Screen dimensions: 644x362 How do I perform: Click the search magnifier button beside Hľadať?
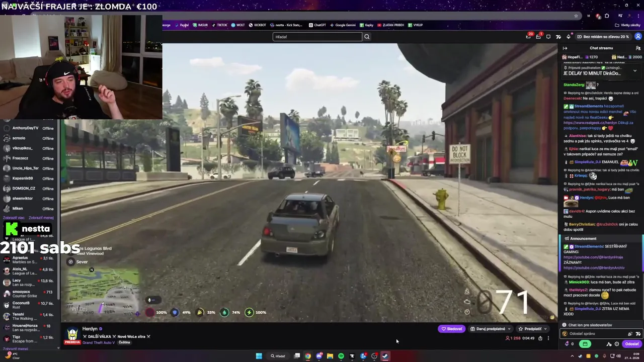367,37
